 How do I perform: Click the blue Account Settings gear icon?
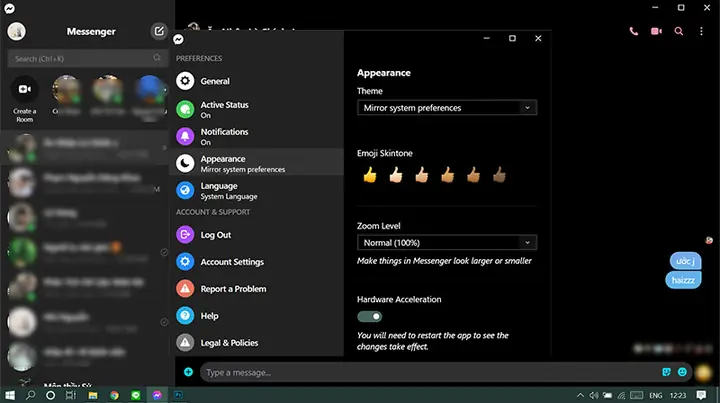click(185, 262)
